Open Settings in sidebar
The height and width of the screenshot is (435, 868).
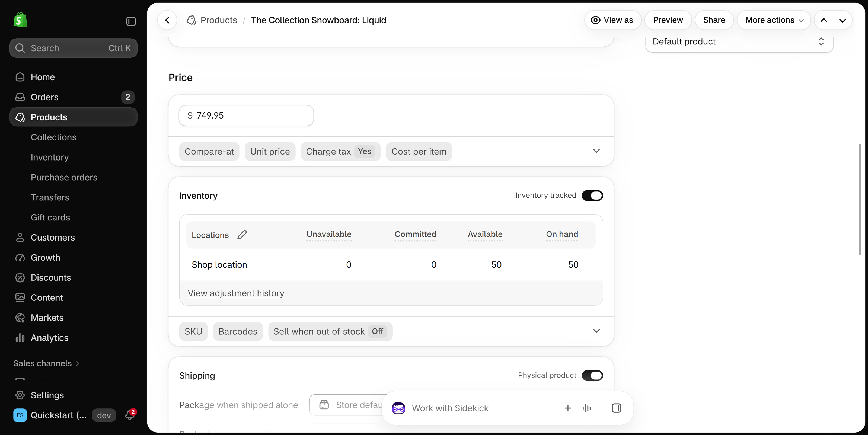click(x=74, y=395)
